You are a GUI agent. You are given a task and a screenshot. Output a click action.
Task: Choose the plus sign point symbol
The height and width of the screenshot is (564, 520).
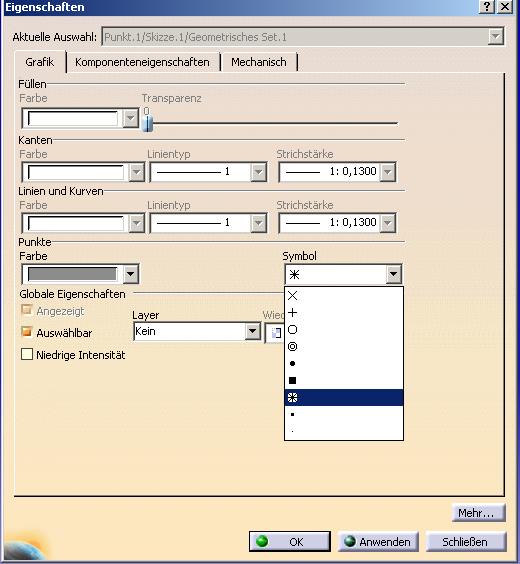tap(343, 313)
